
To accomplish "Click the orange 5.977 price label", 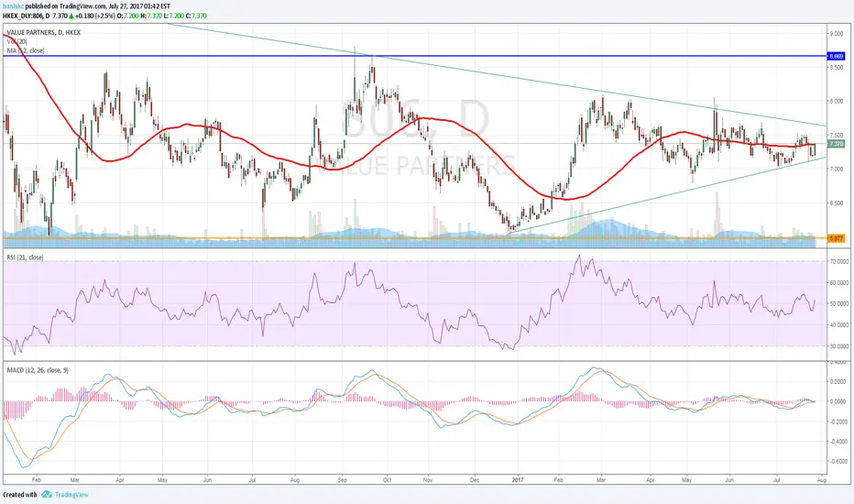I will click(x=836, y=238).
